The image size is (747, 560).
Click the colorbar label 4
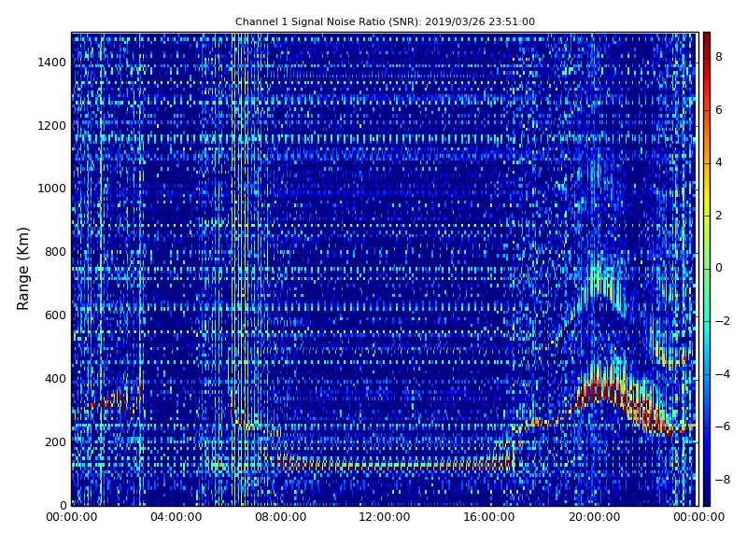point(719,162)
